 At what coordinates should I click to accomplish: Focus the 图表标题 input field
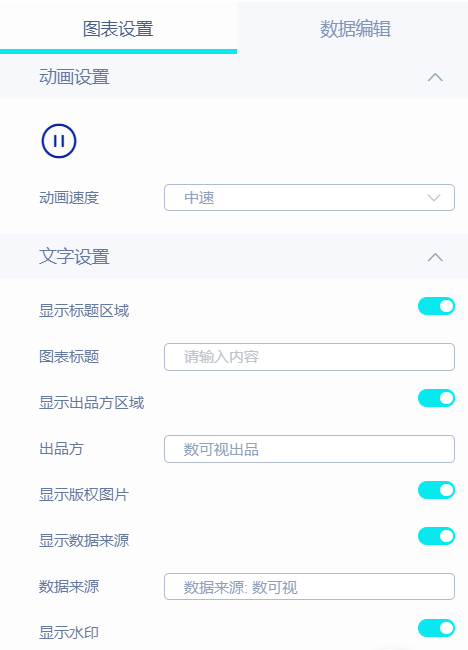[309, 357]
